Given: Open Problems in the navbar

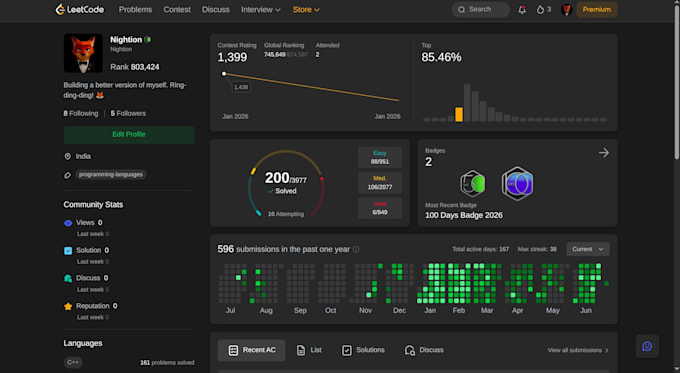Looking at the screenshot, I should 135,10.
